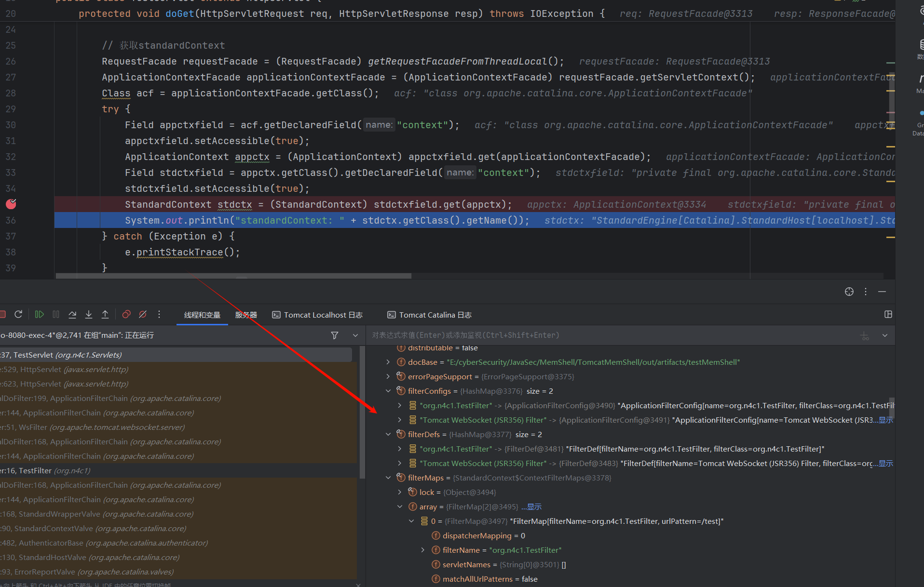Open the thread selector dropdown arrow
Screen dimensions: 924x587
click(x=355, y=335)
